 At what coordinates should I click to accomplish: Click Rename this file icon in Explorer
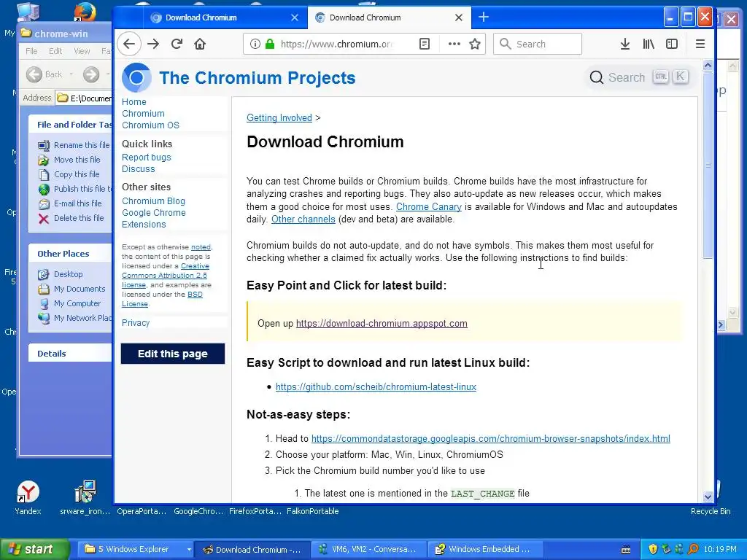click(43, 145)
